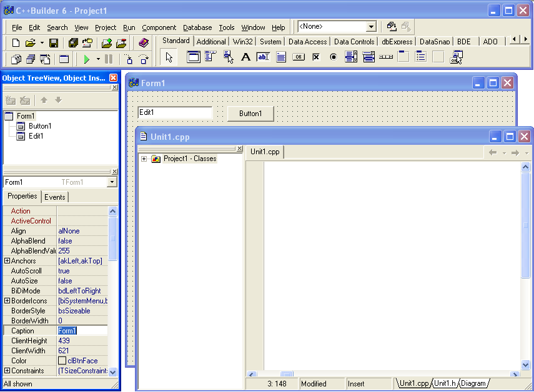Screen dimensions: 534x392
Task: Click the Edit1 field on Form1
Action: coord(175,112)
